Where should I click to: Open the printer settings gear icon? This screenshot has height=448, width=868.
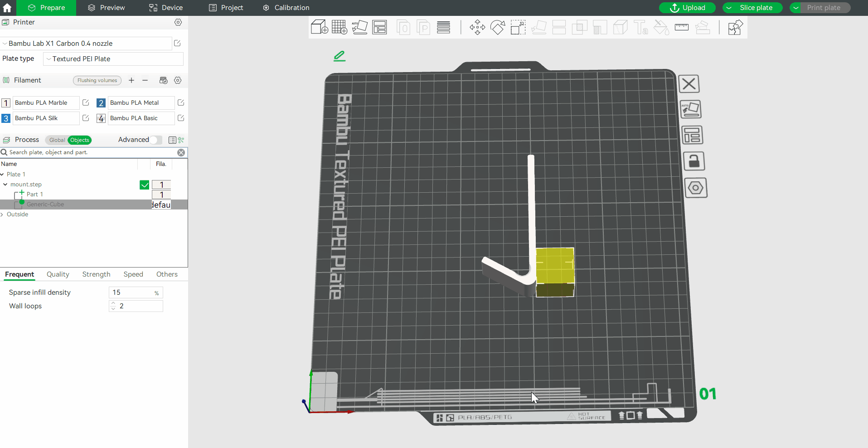point(178,22)
